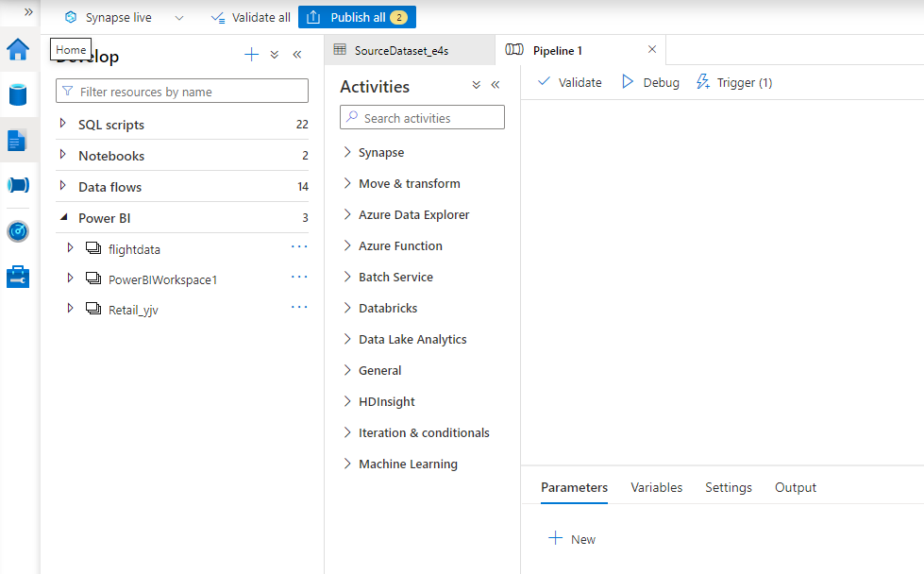Click the Data flows count 14
This screenshot has width=924, height=574.
[303, 187]
